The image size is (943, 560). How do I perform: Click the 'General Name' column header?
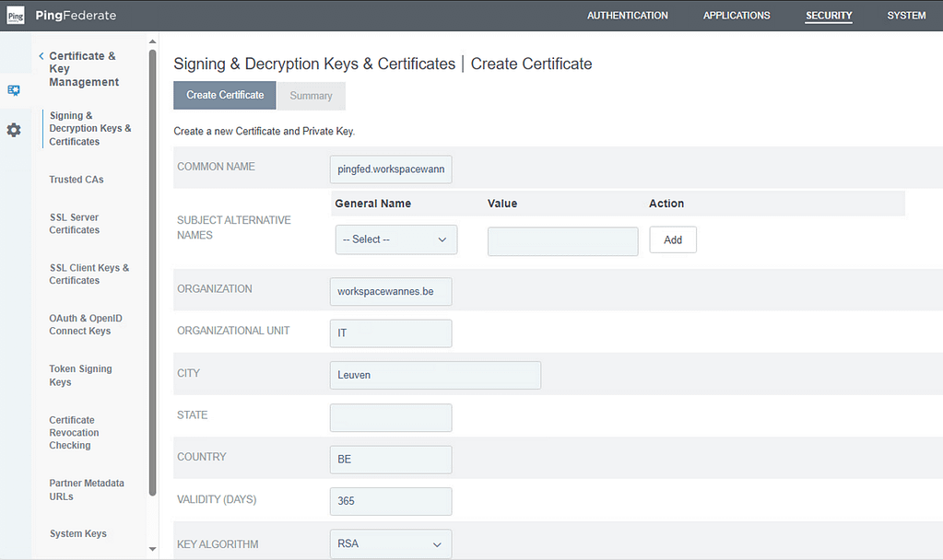373,204
